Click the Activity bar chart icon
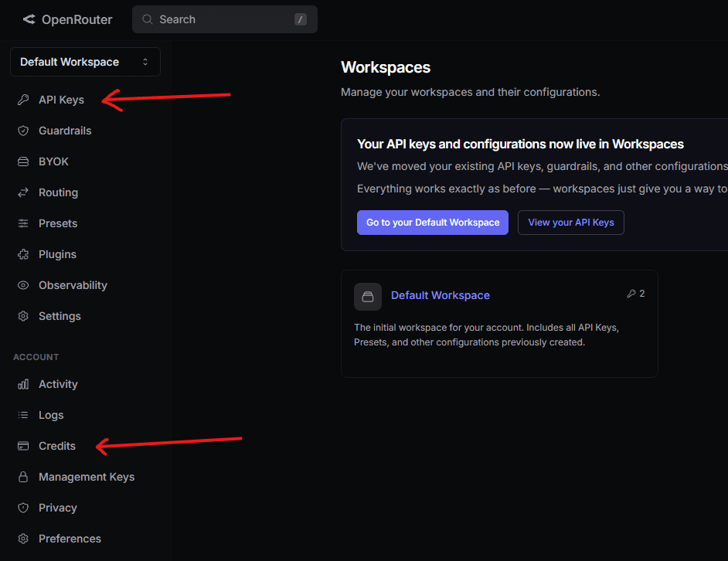 pyautogui.click(x=23, y=384)
